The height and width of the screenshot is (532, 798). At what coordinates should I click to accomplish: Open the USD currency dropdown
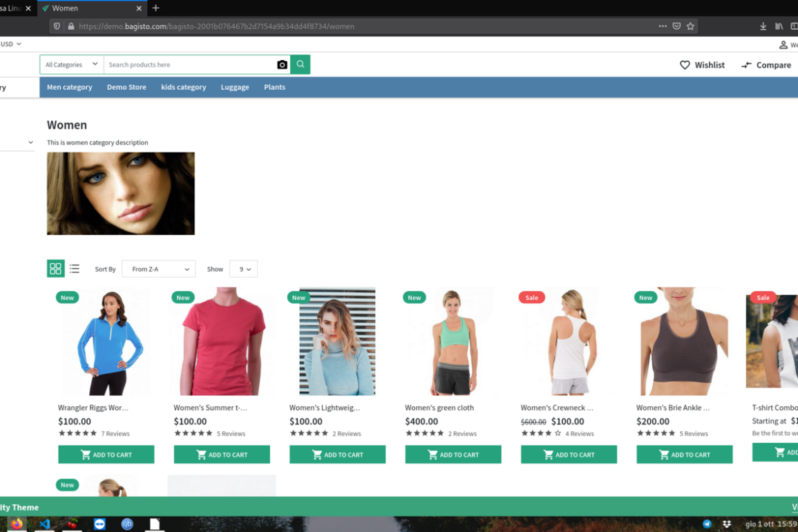10,44
